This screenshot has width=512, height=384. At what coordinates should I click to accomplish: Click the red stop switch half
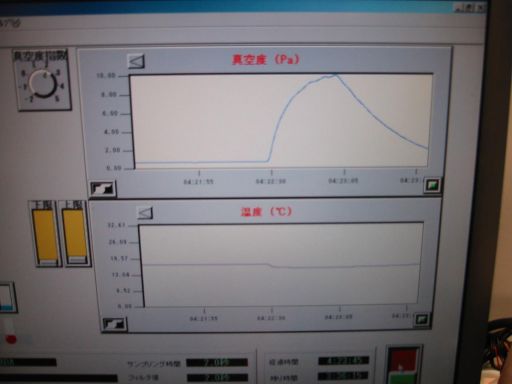[x=404, y=360]
